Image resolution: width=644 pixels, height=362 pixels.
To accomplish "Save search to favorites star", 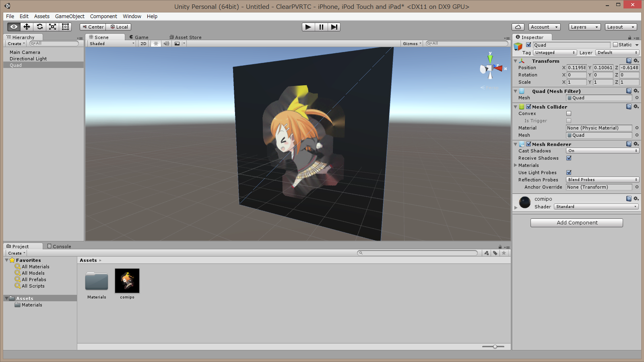I will tap(504, 253).
